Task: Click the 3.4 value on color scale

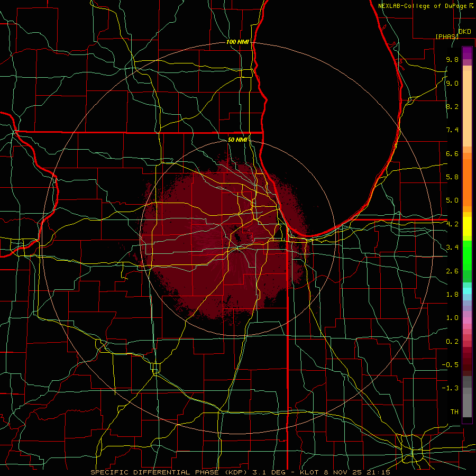Action: pos(452,248)
